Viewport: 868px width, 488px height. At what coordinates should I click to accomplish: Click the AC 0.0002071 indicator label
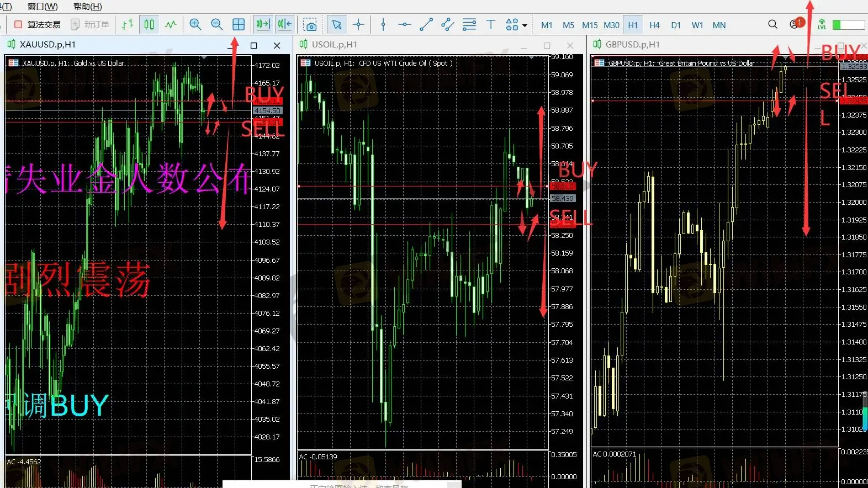(x=615, y=454)
